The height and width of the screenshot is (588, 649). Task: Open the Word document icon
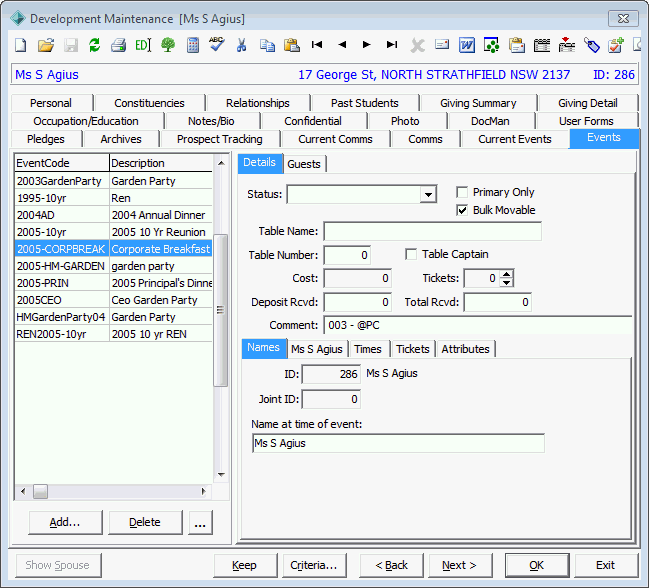[467, 45]
